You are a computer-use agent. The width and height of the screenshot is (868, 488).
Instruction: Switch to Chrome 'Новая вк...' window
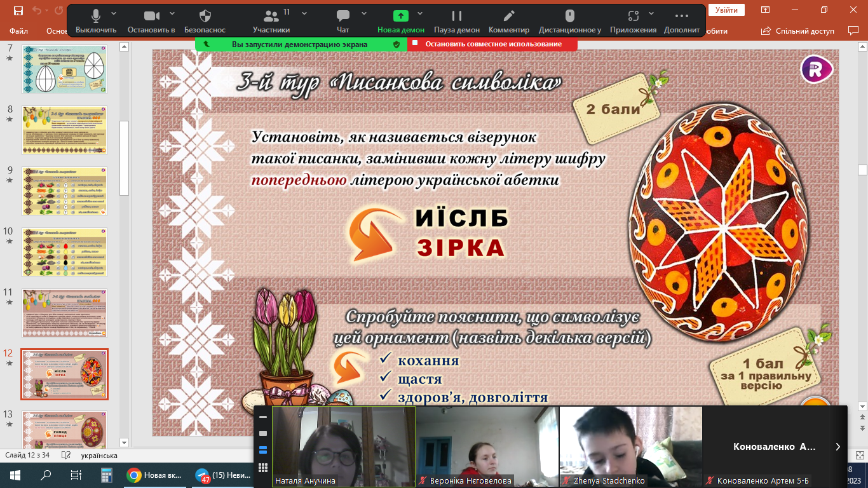point(154,475)
